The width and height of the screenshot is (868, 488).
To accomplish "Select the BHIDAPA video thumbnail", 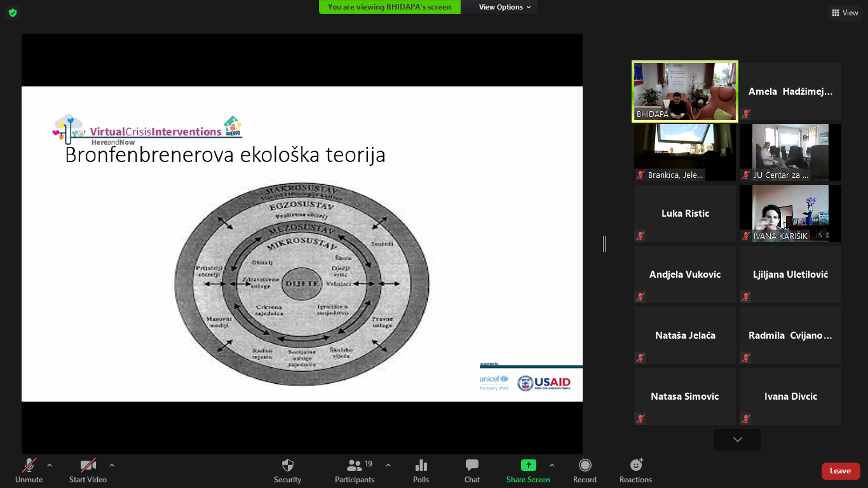I will click(685, 91).
